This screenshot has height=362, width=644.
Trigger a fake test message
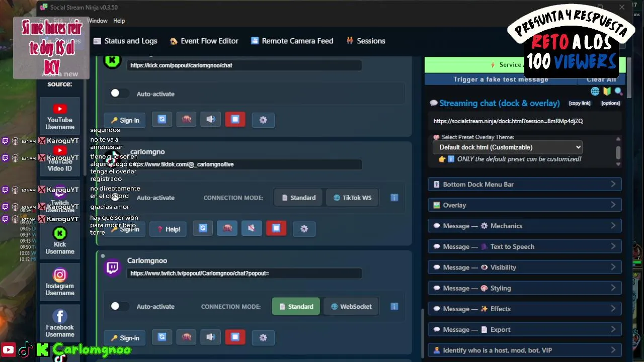click(501, 79)
